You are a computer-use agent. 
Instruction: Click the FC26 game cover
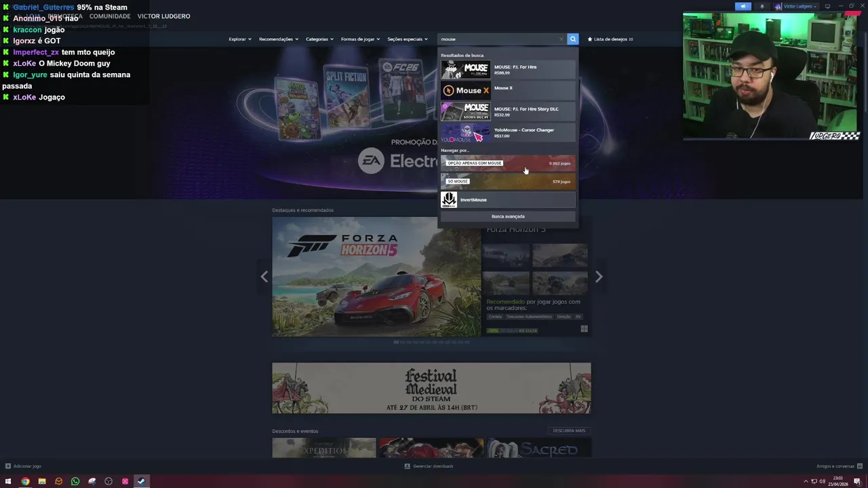pyautogui.click(x=403, y=90)
